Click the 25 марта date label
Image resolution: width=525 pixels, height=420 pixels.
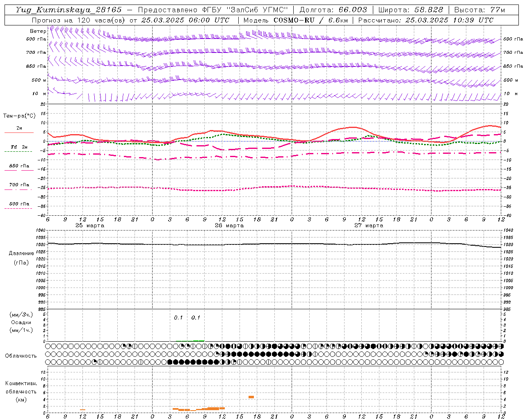(90, 226)
